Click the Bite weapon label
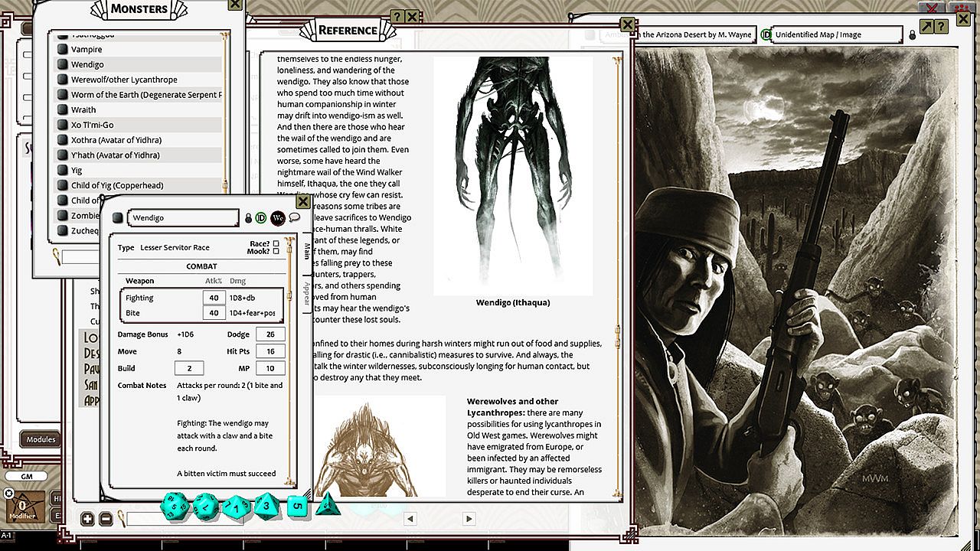 click(132, 313)
